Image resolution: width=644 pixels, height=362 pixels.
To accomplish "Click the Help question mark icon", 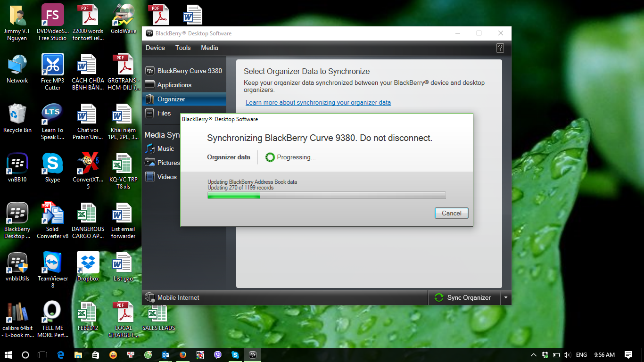I will tap(500, 48).
